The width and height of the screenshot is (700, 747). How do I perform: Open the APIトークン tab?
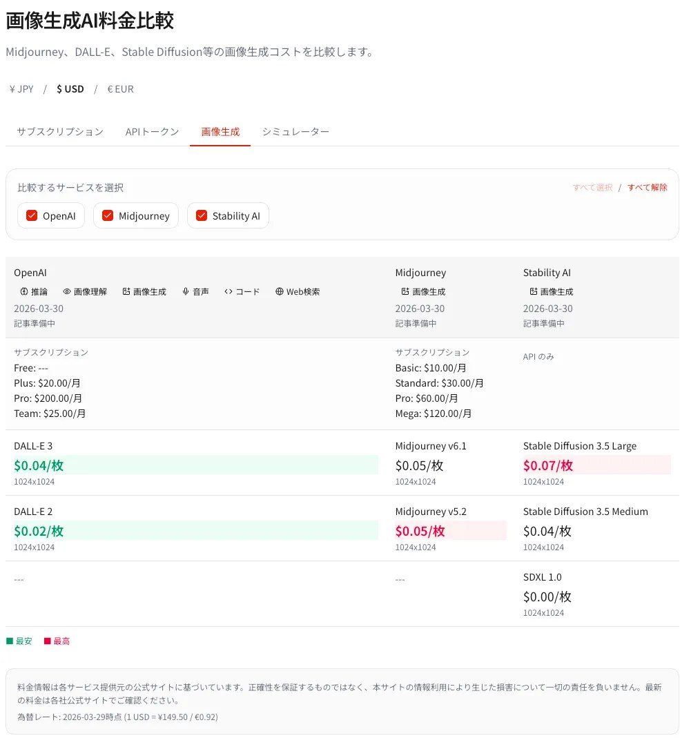[152, 131]
